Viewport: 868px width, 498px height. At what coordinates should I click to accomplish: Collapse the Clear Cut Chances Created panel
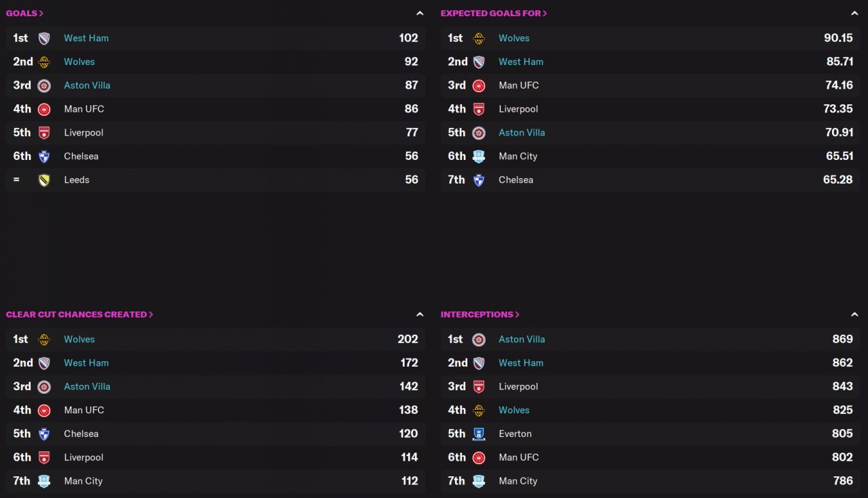pyautogui.click(x=420, y=314)
